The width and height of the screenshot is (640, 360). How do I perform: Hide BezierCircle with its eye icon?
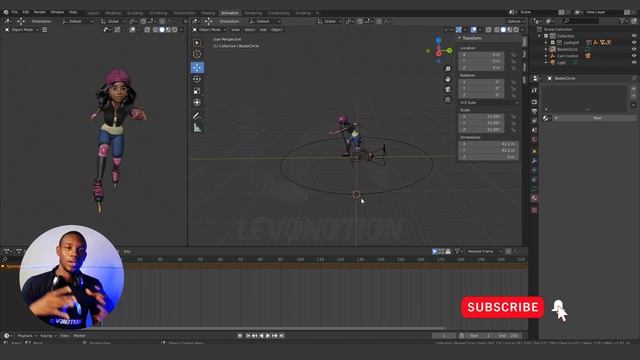click(634, 49)
